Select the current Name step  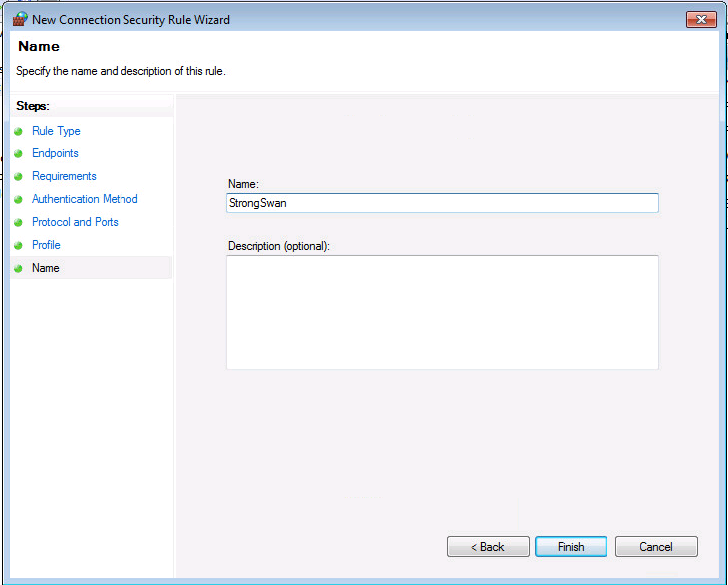coord(46,268)
